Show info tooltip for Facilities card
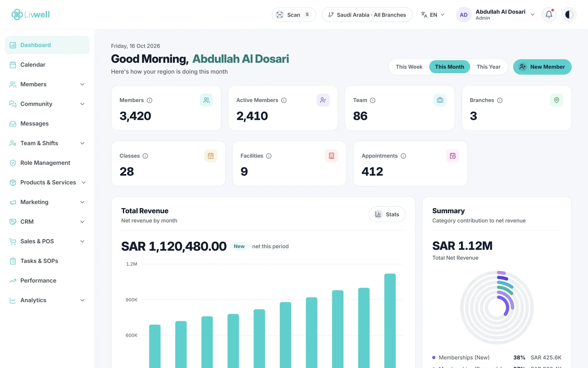Viewport: 588px width, 368px height. (x=269, y=156)
